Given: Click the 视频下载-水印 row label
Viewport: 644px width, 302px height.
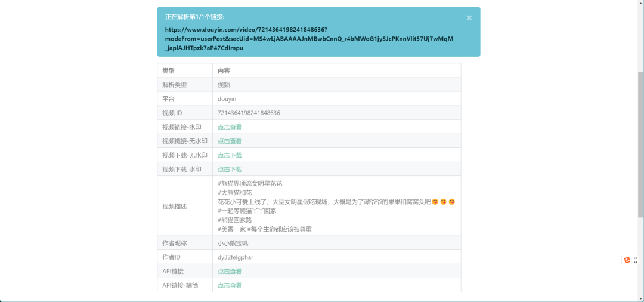Looking at the screenshot, I should tap(181, 170).
